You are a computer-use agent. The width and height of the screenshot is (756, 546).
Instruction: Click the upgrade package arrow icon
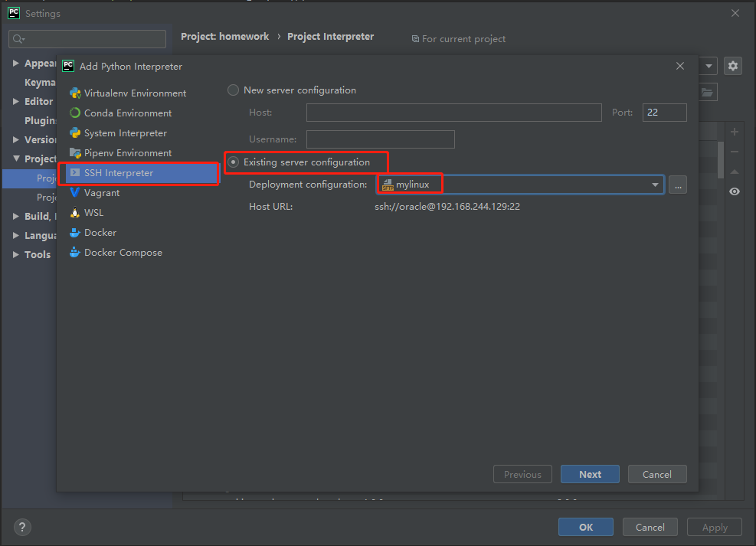click(735, 172)
